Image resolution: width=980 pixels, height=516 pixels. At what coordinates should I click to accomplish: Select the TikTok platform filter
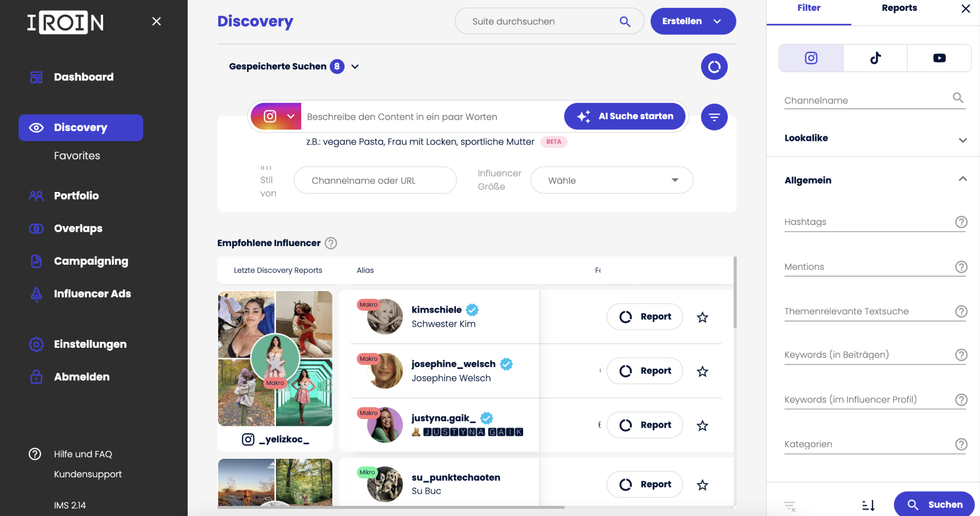pyautogui.click(x=875, y=58)
